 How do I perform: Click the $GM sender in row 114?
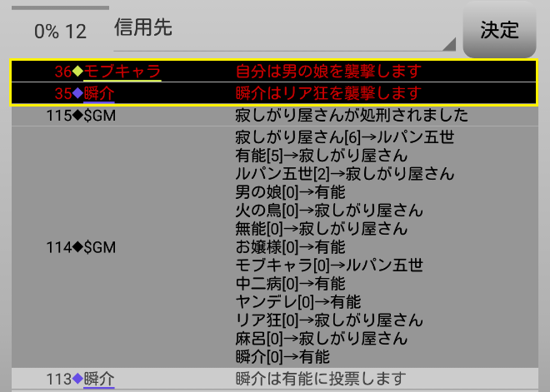(99, 247)
